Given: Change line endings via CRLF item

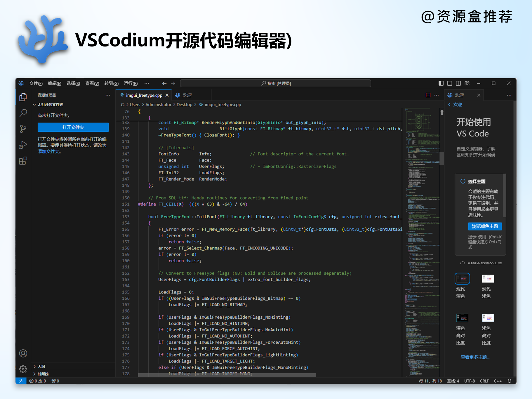Looking at the screenshot, I should 484,381.
